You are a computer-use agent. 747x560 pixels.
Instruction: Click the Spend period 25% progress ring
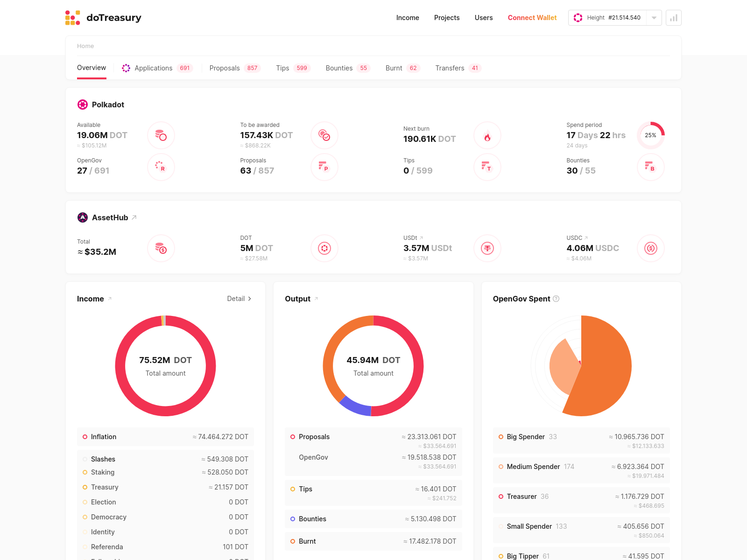pyautogui.click(x=651, y=135)
